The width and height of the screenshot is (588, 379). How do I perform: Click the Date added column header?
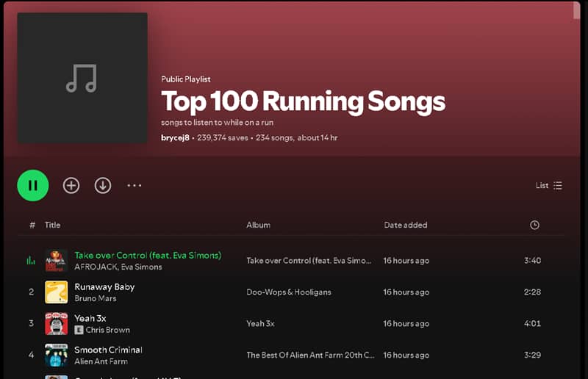click(405, 225)
